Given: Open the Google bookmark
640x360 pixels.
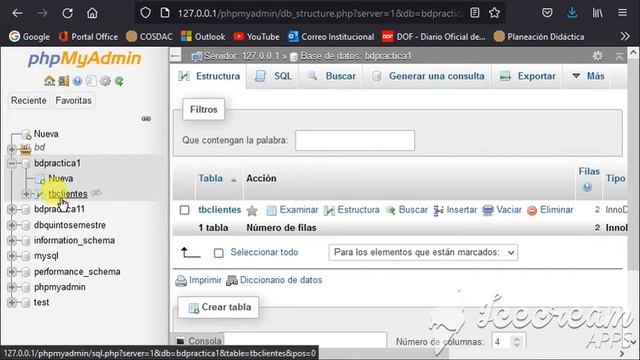Looking at the screenshot, I should click(29, 37).
